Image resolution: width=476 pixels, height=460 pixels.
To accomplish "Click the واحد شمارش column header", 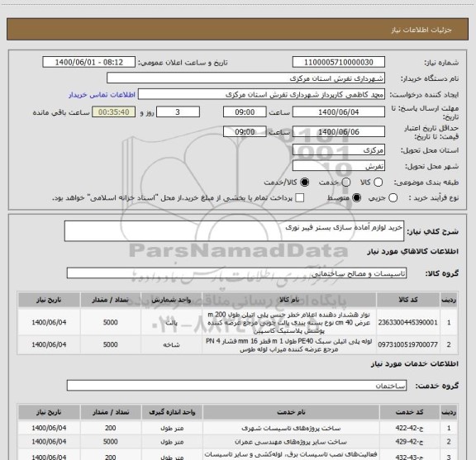I will [171, 300].
